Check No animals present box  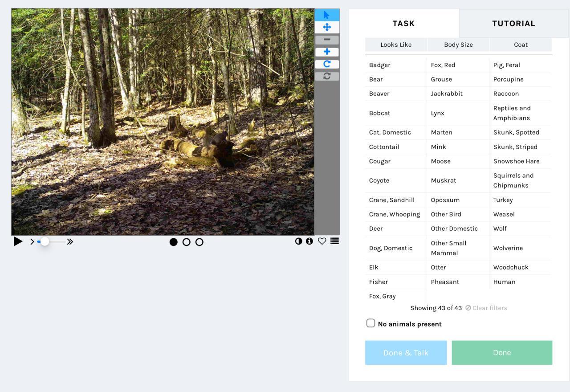pyautogui.click(x=370, y=323)
